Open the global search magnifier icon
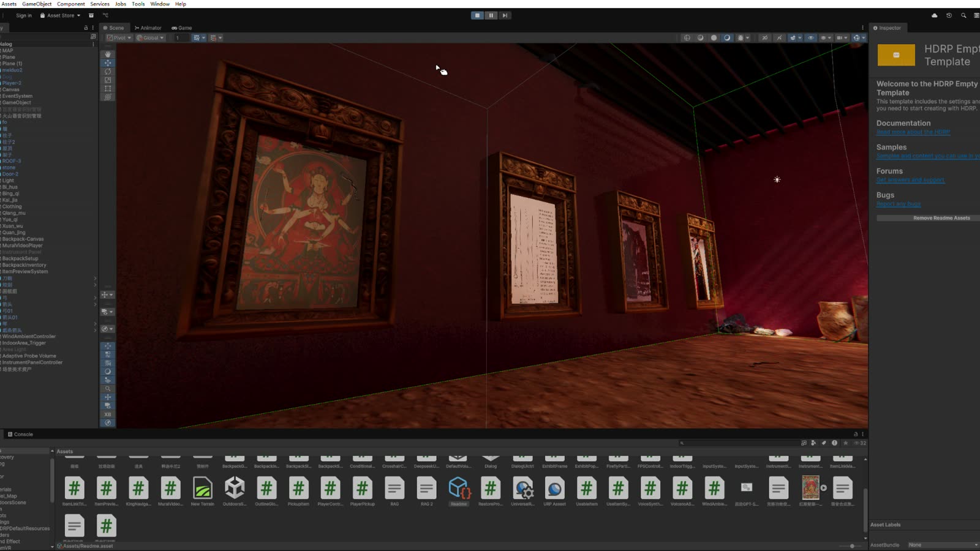The width and height of the screenshot is (980, 551). (x=963, y=15)
